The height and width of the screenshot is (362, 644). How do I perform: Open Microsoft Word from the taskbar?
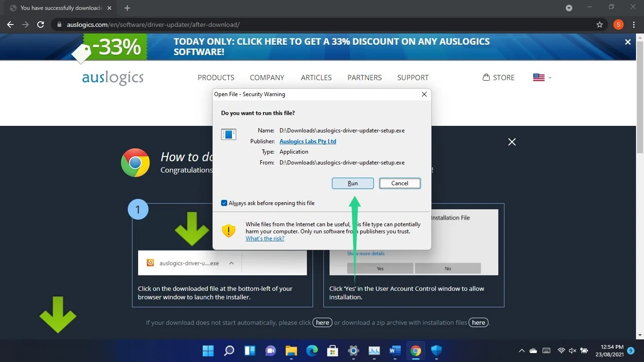tap(395, 351)
